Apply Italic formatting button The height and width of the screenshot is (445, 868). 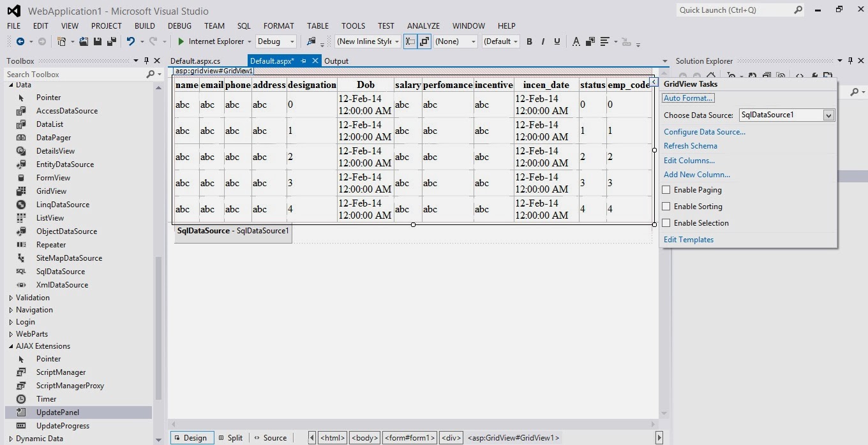(543, 41)
